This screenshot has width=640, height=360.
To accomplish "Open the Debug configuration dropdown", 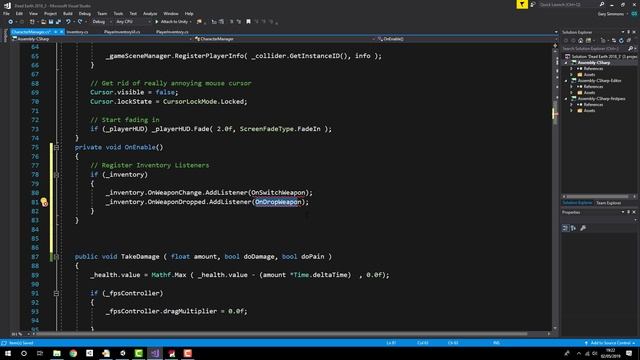I will pyautogui.click(x=101, y=22).
